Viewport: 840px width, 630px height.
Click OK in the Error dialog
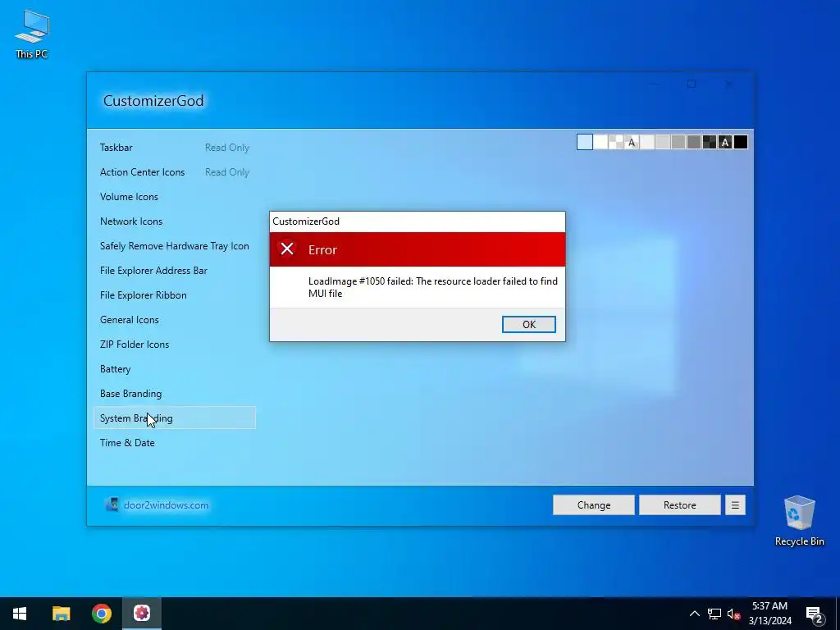pos(529,324)
